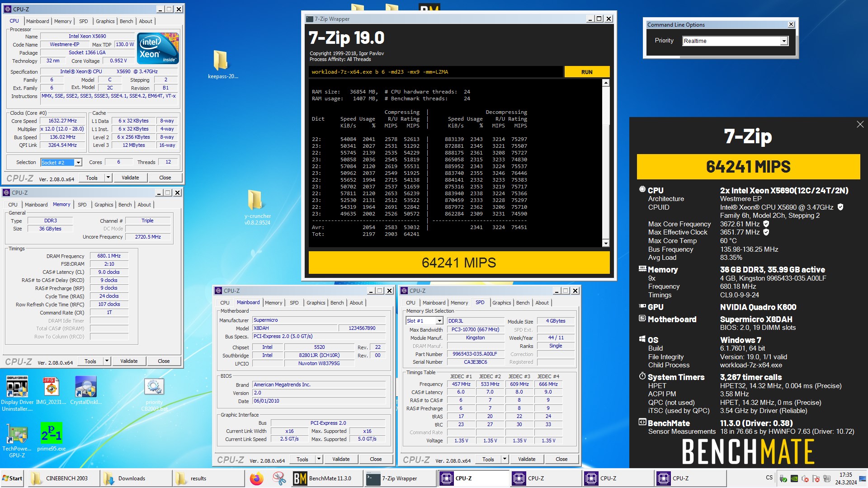Screen dimensions: 868x488
Task: Launch prime95.exe desktop icon
Action: pyautogui.click(x=51, y=434)
